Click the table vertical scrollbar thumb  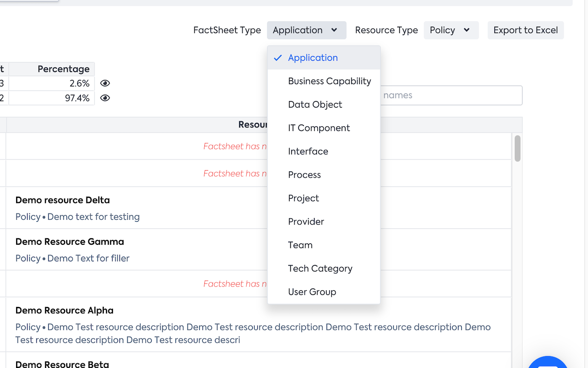point(518,148)
